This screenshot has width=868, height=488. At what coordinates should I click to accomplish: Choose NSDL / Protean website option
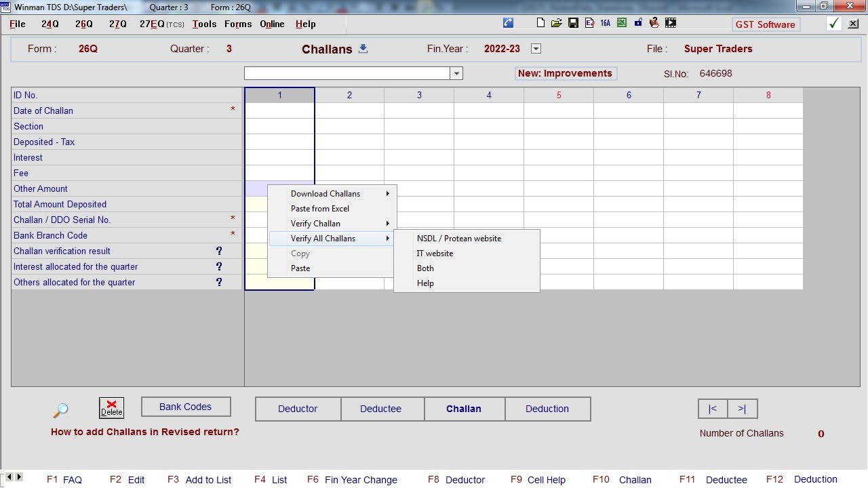coord(467,239)
